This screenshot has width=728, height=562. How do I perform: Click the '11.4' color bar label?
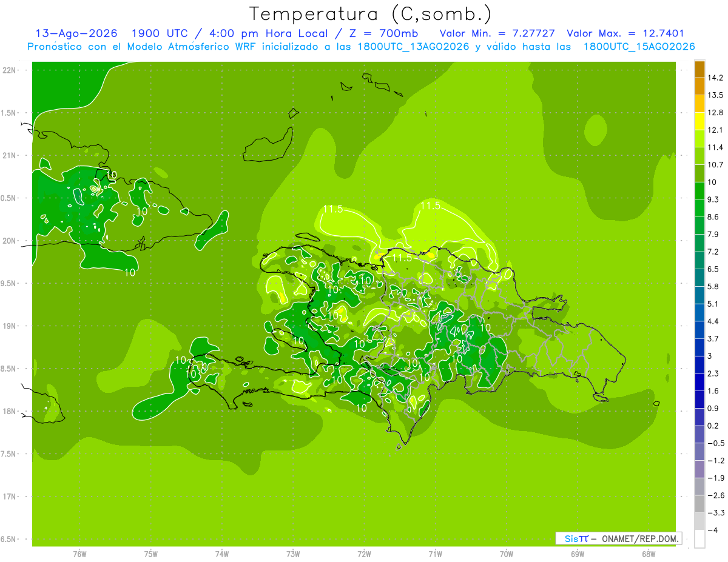(x=715, y=147)
